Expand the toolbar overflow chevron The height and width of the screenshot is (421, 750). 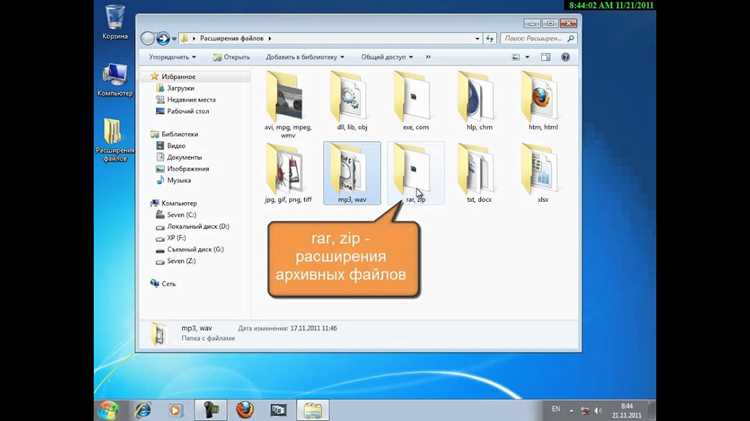coord(428,57)
